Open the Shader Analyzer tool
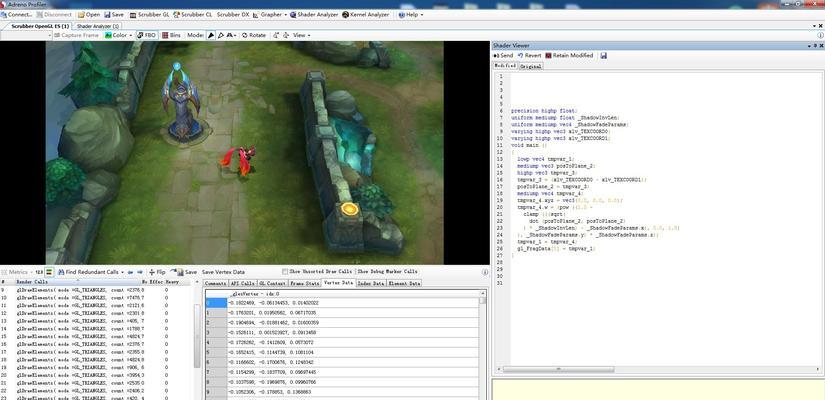The width and height of the screenshot is (825, 400). tap(314, 15)
